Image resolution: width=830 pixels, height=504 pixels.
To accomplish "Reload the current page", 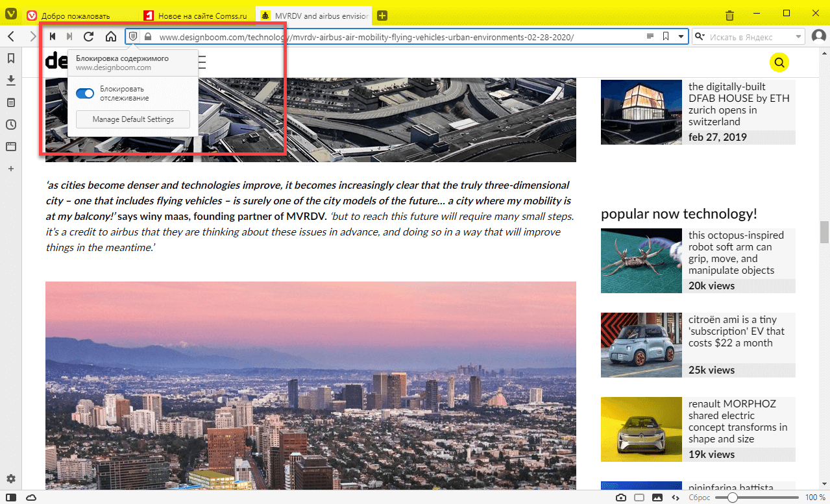I will click(x=89, y=37).
